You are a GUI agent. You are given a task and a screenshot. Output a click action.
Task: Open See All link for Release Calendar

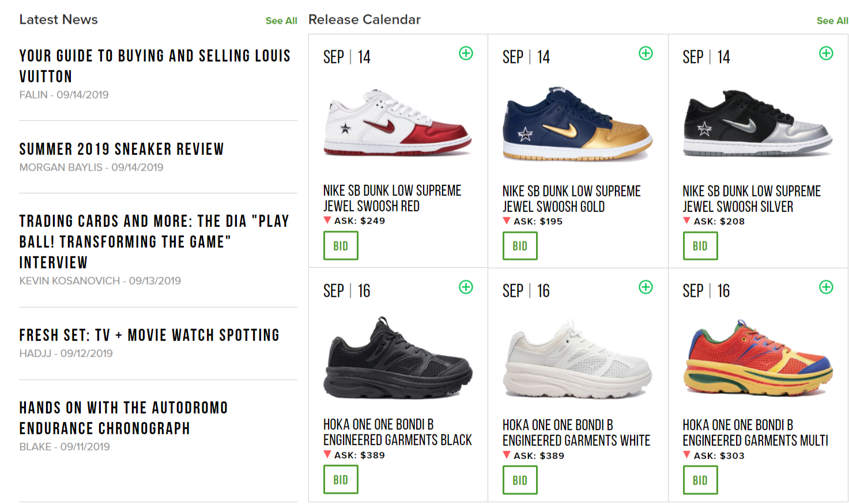tap(832, 21)
